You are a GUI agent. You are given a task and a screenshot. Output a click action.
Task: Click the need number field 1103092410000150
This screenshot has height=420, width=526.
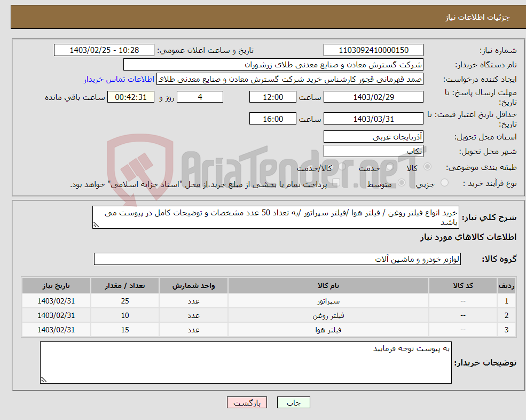[373, 50]
